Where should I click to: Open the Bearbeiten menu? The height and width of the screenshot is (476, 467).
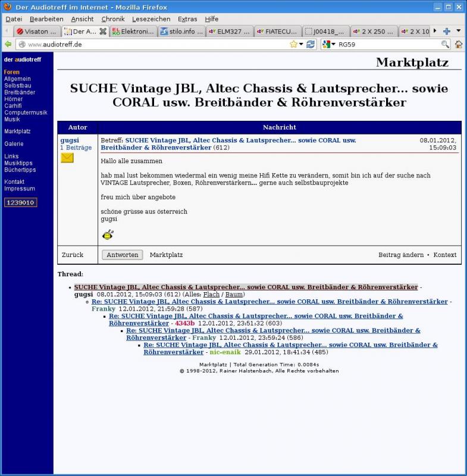(46, 19)
